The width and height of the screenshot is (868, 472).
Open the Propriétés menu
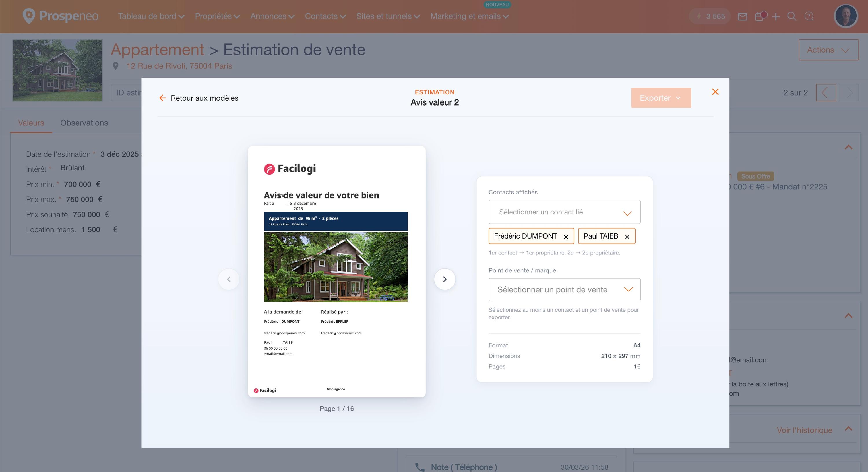(x=217, y=16)
